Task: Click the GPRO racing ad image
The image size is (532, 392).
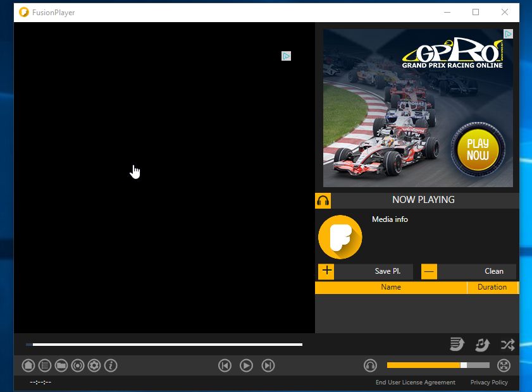Action: point(418,108)
